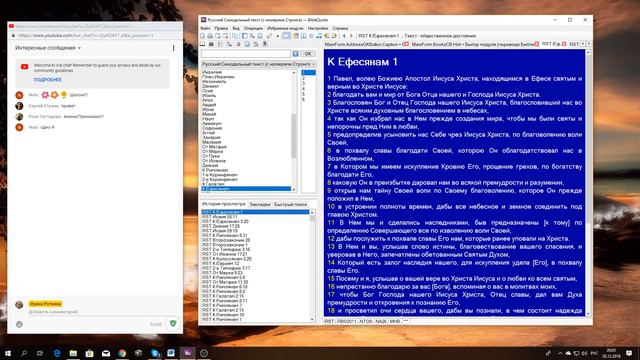Select chapter 3 in the chapter list
Screen dimensions: 640x360
304,83
